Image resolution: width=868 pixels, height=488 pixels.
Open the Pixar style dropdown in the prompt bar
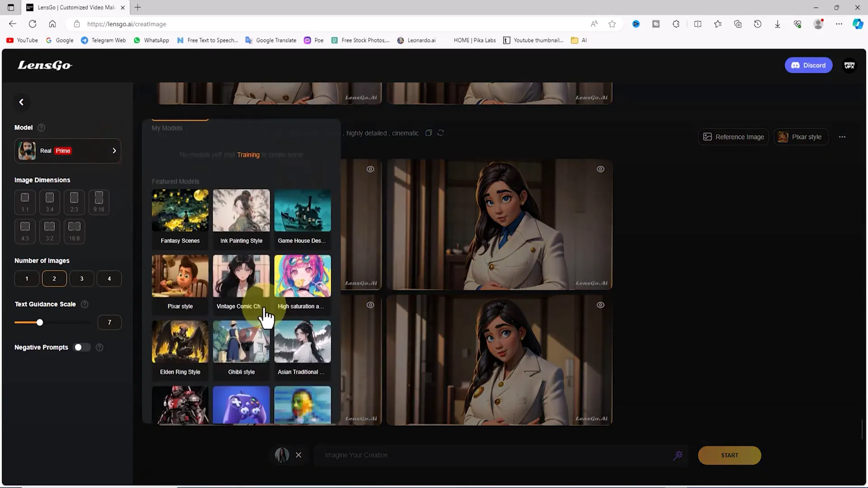pyautogui.click(x=801, y=137)
